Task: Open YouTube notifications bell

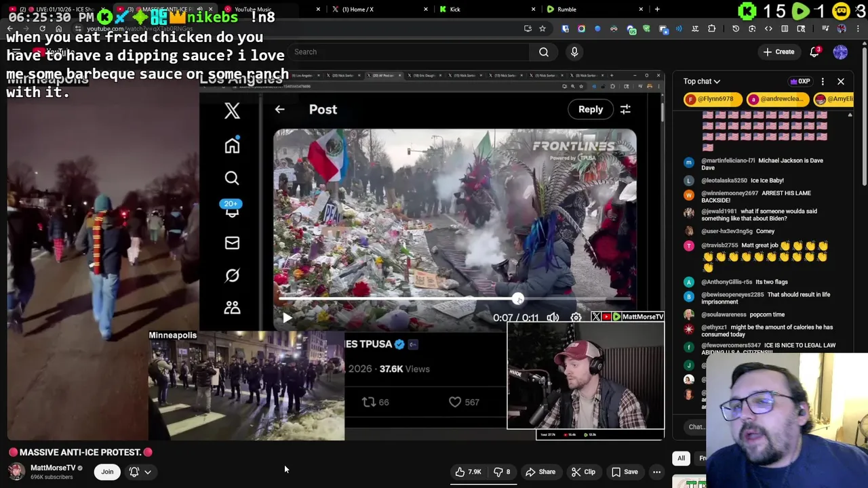Action: tap(815, 52)
